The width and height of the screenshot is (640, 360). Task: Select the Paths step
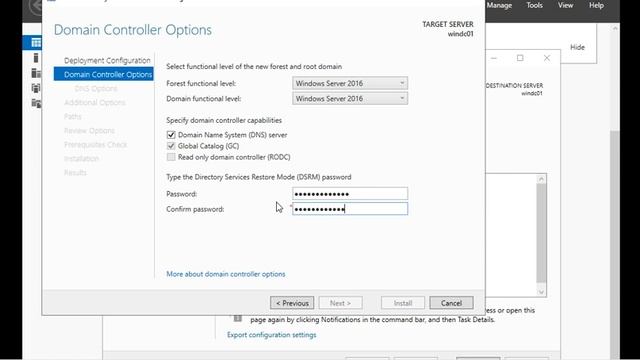[73, 117]
